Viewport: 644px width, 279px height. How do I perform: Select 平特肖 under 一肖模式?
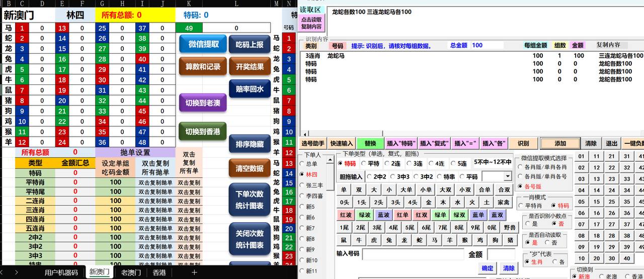[x=530, y=206]
